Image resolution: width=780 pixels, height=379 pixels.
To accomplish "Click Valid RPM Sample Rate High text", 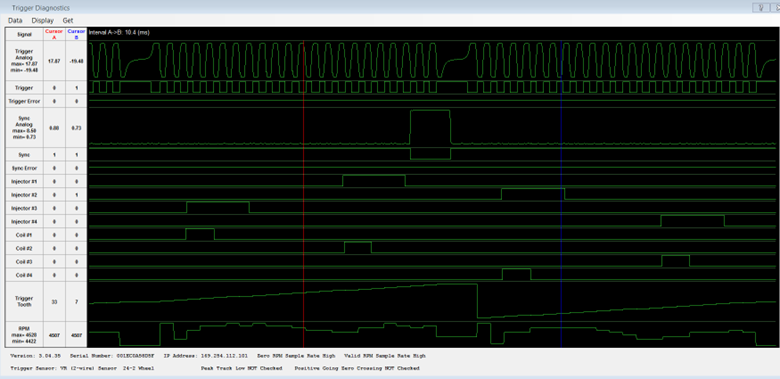I will [x=385, y=356].
